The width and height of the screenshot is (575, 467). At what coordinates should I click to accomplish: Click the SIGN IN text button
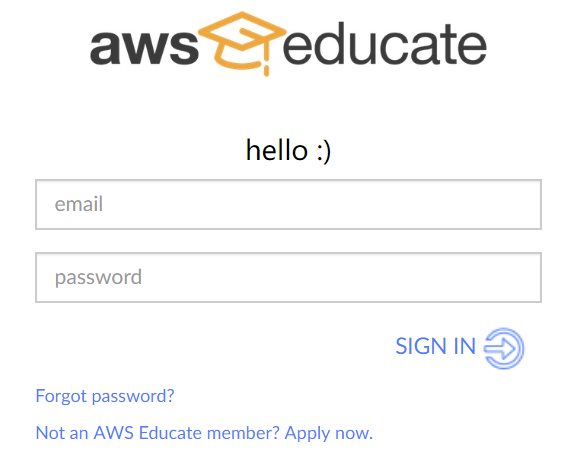(436, 346)
